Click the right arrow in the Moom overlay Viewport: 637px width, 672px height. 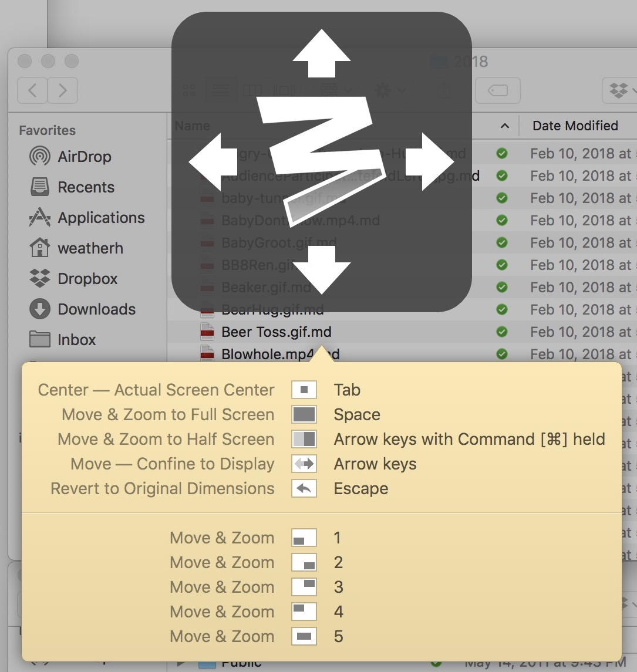[x=430, y=161]
